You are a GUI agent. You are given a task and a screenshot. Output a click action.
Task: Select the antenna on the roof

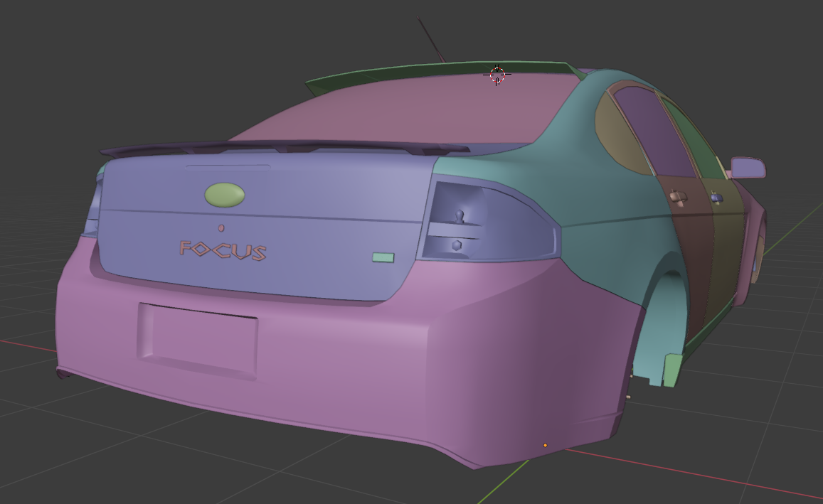pyautogui.click(x=431, y=39)
